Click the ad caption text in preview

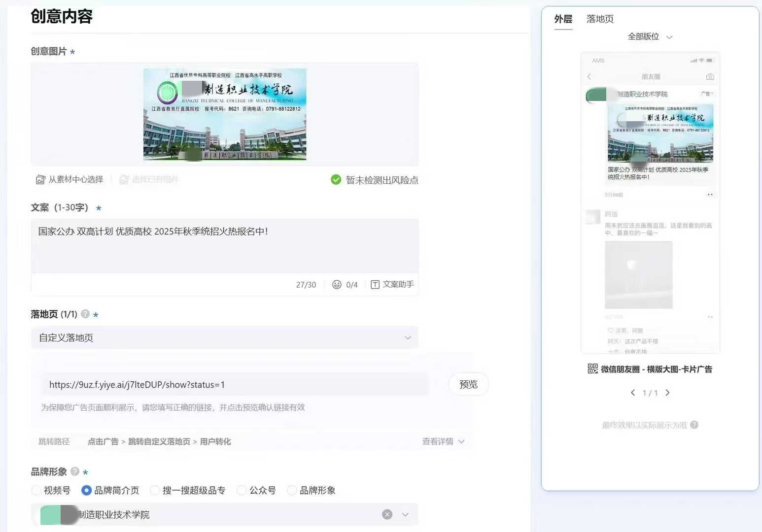coord(658,173)
